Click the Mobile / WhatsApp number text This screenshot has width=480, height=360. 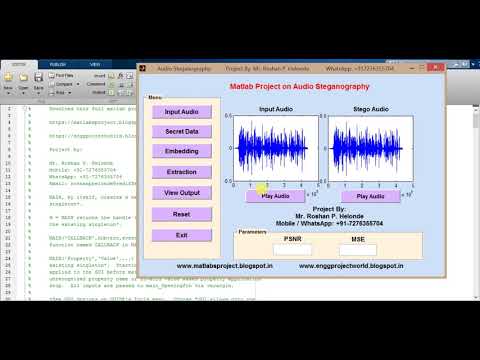coord(329,223)
